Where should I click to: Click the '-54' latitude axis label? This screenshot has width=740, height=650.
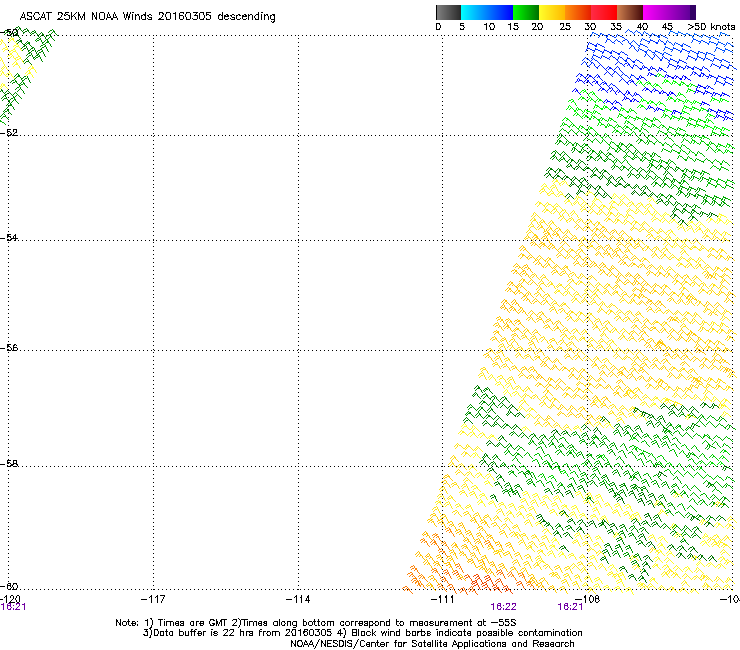click(x=9, y=237)
